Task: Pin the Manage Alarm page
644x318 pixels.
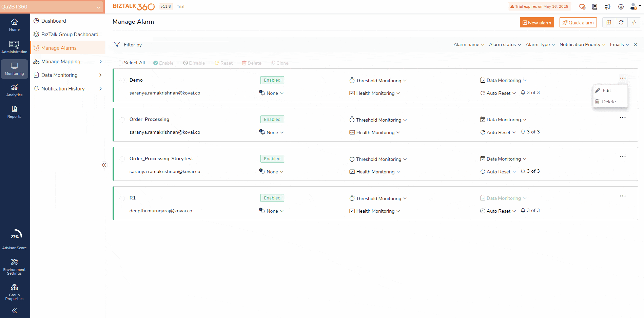Action: (634, 22)
